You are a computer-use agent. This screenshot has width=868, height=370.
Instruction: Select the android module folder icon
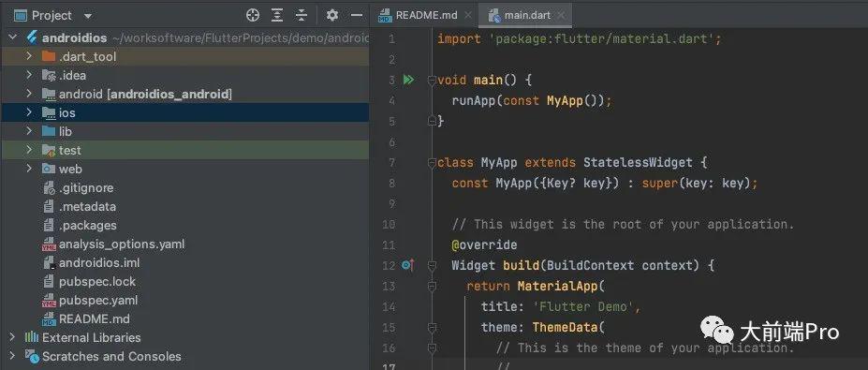49,95
